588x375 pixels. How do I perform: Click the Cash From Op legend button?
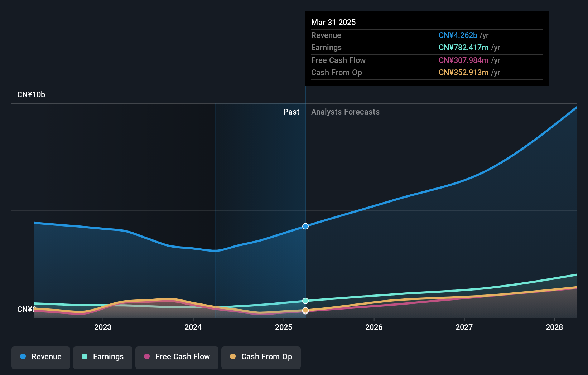pyautogui.click(x=261, y=357)
